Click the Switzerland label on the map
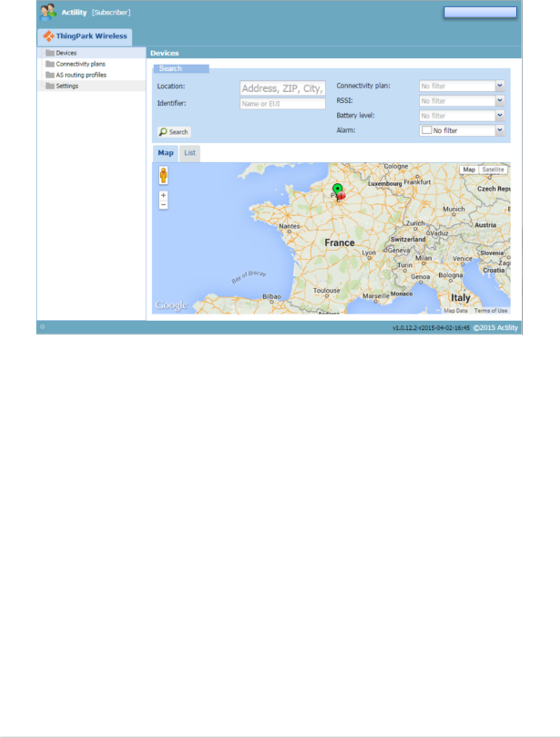560x738 pixels. (408, 239)
